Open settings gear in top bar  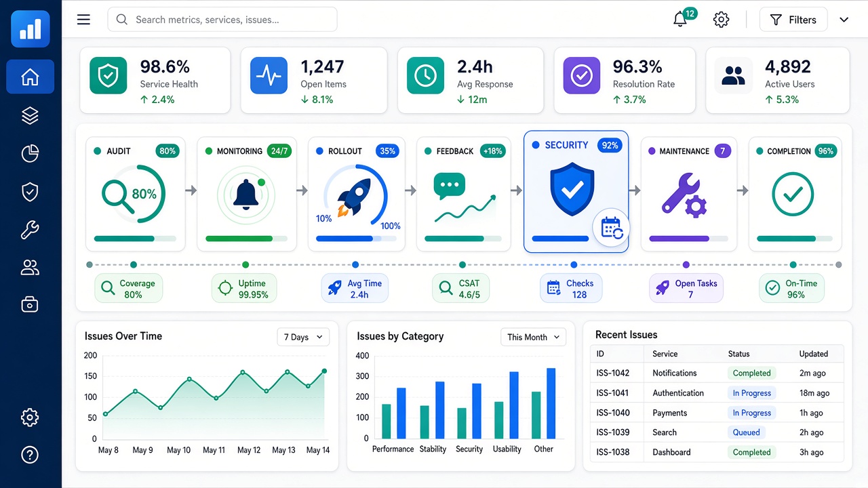722,20
